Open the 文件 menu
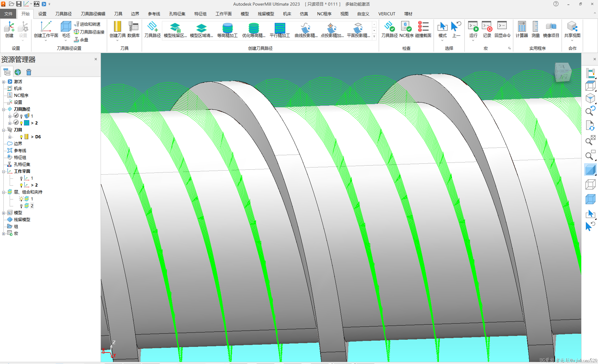Image resolution: width=598 pixels, height=364 pixels. 8,14
